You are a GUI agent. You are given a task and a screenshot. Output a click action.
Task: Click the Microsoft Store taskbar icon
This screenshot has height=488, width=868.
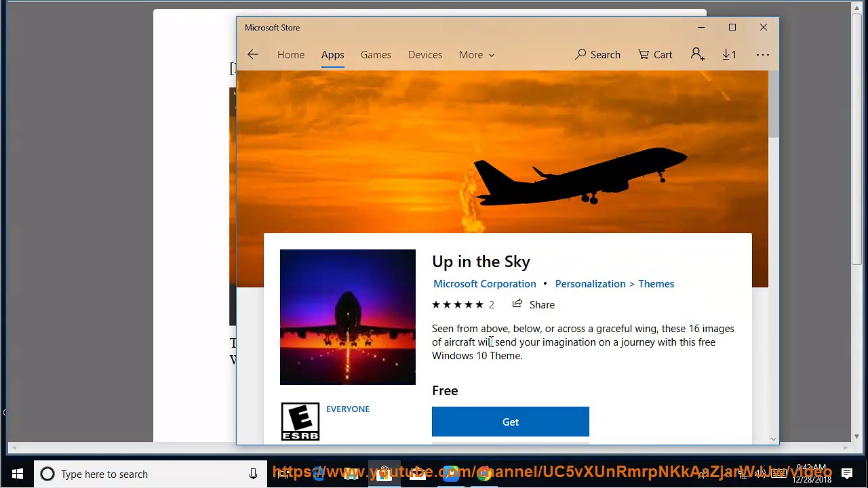pos(384,474)
